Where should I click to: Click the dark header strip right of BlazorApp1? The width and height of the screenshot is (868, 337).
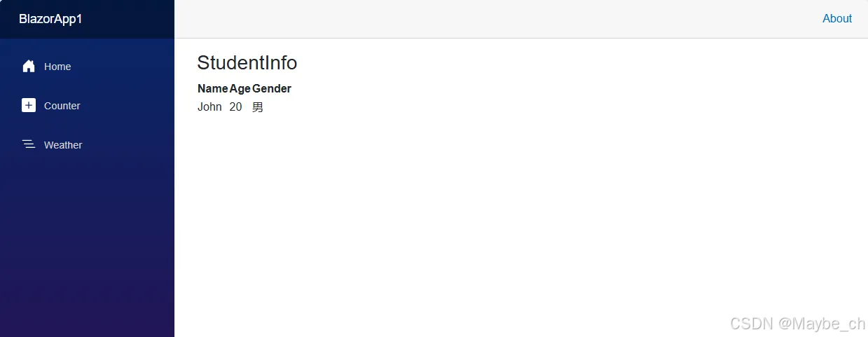(x=130, y=19)
